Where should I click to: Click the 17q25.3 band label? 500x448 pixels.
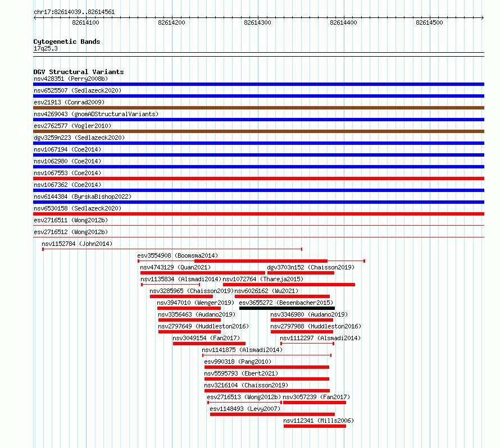pos(46,48)
